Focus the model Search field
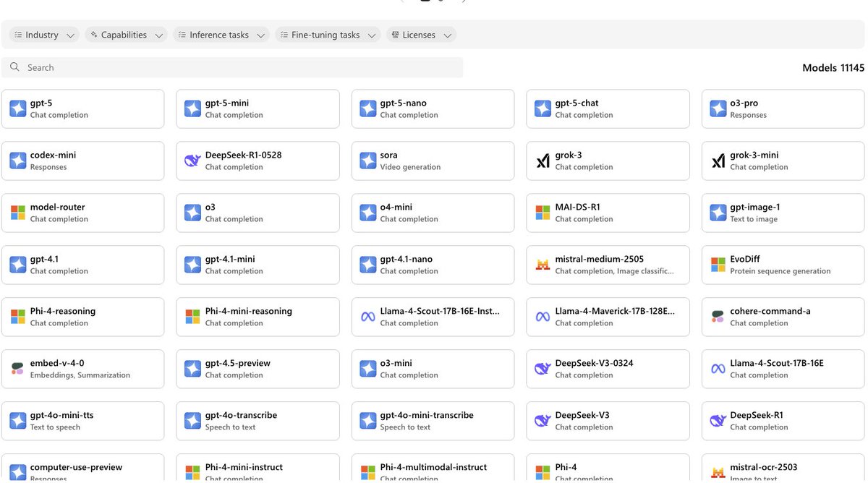This screenshot has height=483, width=868. 232,67
